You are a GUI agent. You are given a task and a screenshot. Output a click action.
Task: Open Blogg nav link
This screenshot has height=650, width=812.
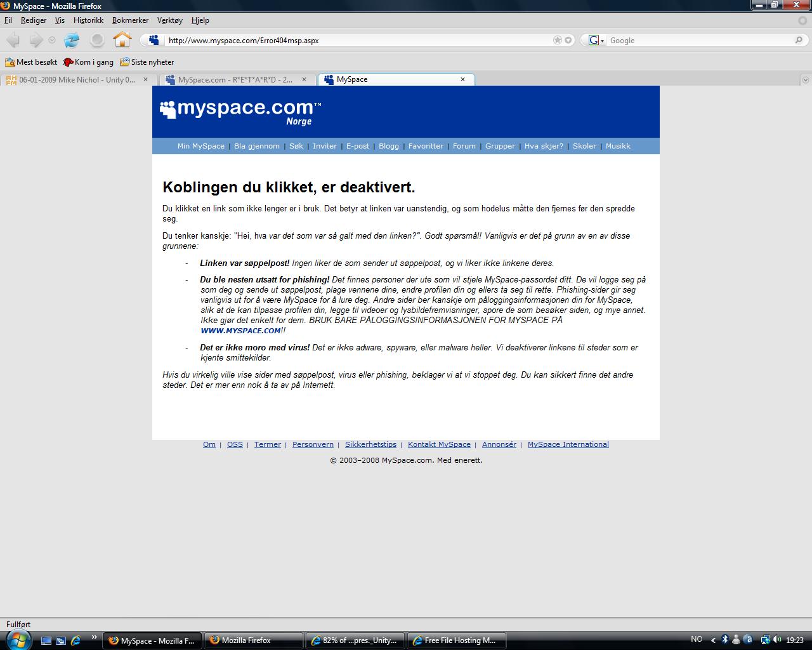tap(389, 146)
